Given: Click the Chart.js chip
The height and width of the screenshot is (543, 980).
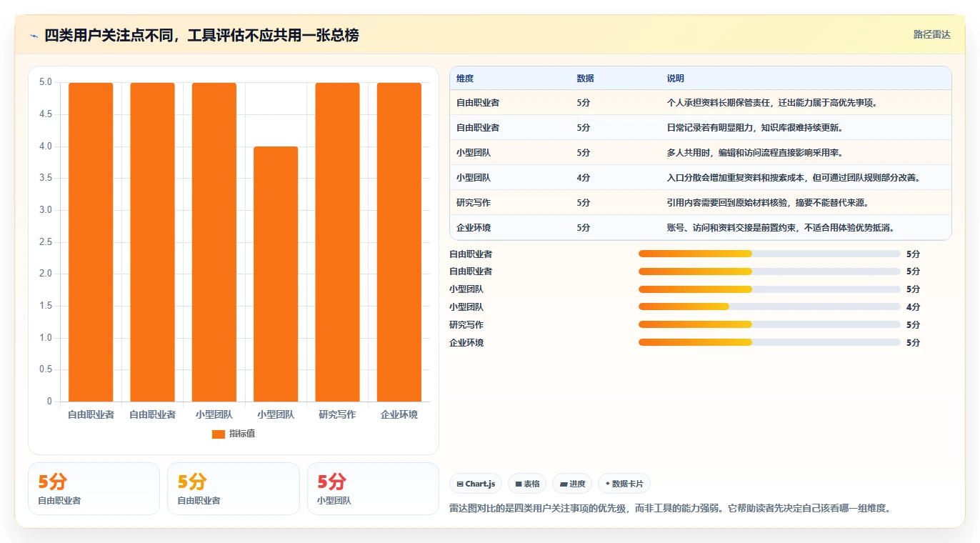Looking at the screenshot, I should (x=476, y=484).
